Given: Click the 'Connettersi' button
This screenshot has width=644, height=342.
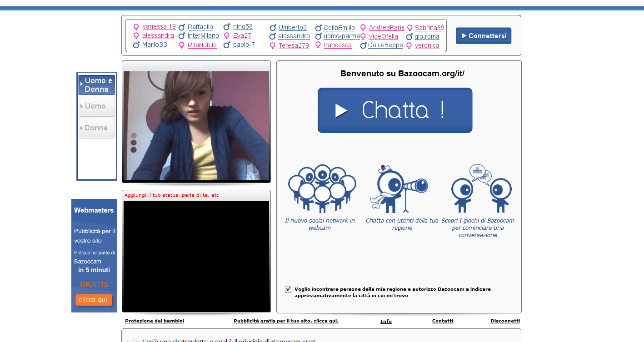Looking at the screenshot, I should tap(484, 36).
